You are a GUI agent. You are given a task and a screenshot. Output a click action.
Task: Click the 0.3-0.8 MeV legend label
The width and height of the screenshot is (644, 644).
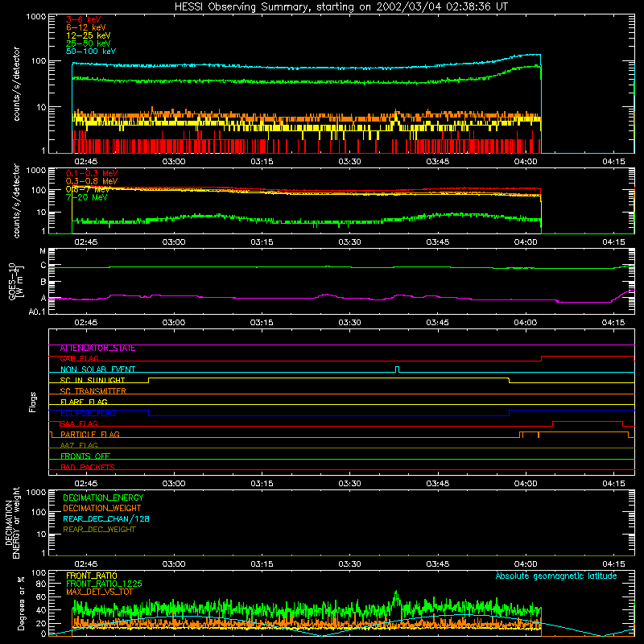click(92, 181)
